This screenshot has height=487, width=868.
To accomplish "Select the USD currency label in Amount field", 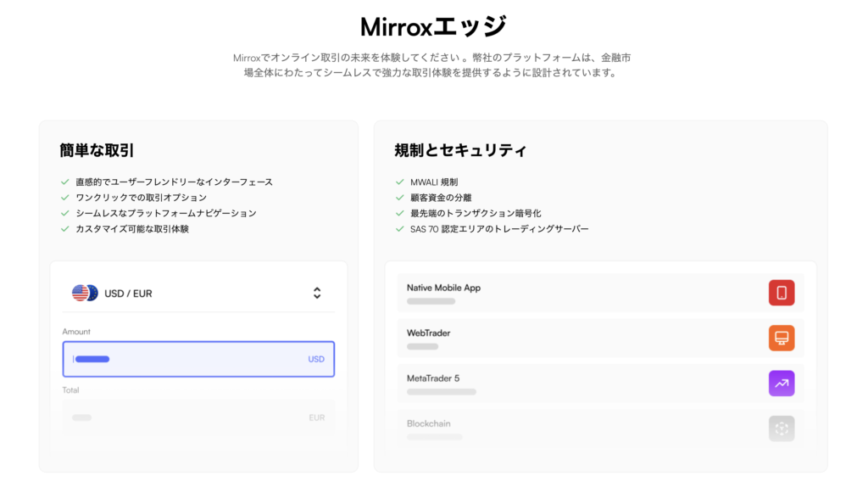I will click(316, 359).
